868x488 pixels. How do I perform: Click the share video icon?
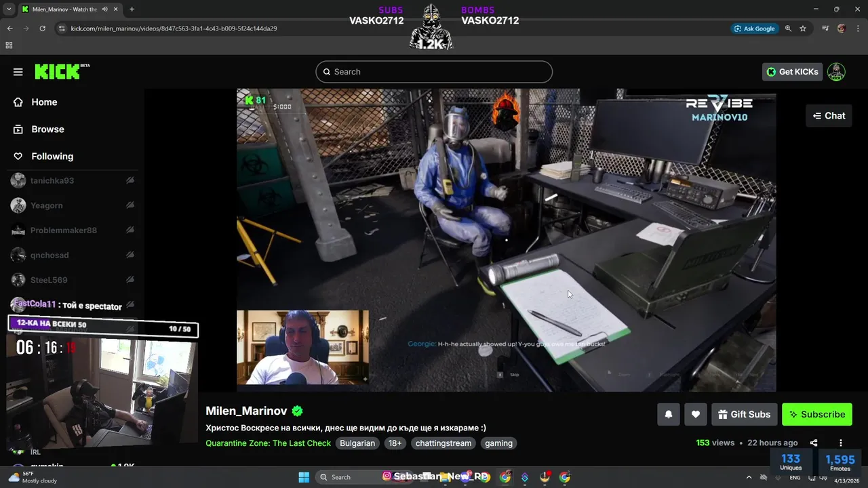814,443
